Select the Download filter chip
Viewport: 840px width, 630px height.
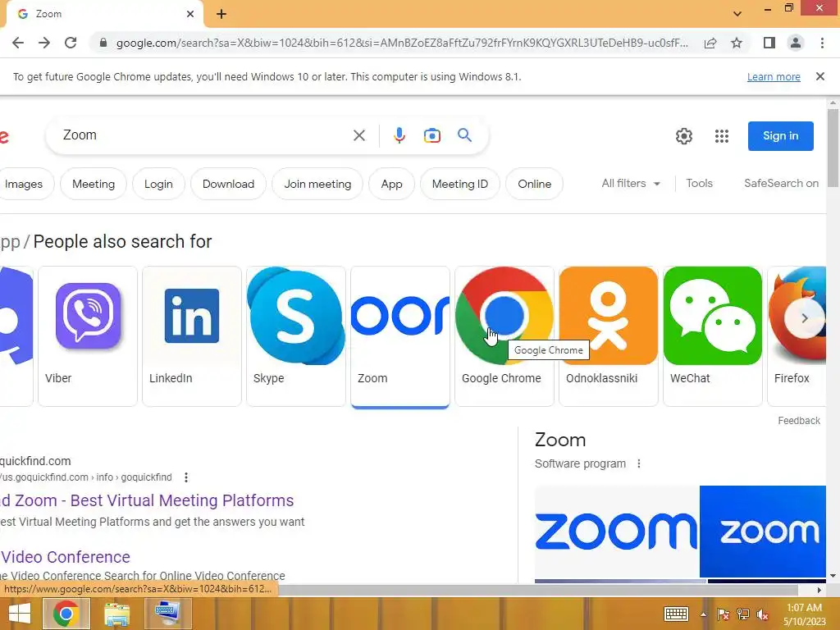pos(228,185)
